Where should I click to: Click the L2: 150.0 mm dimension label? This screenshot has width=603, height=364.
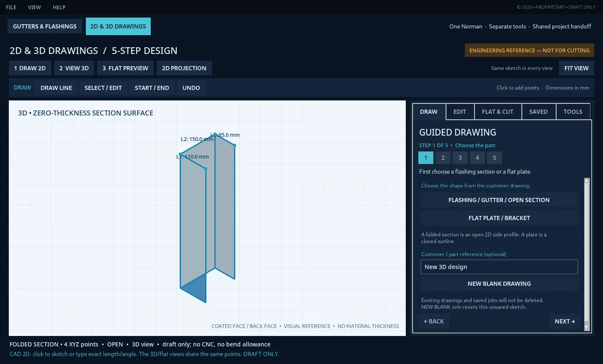197,139
